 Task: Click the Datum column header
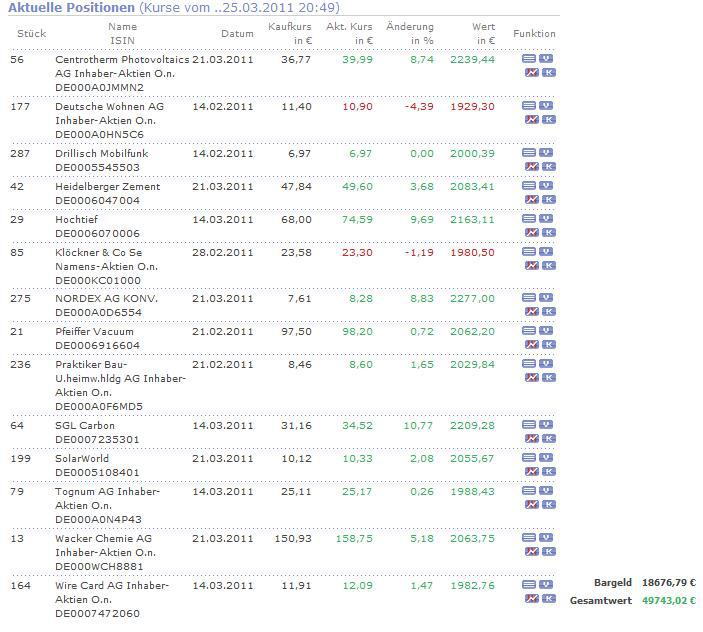(x=237, y=34)
